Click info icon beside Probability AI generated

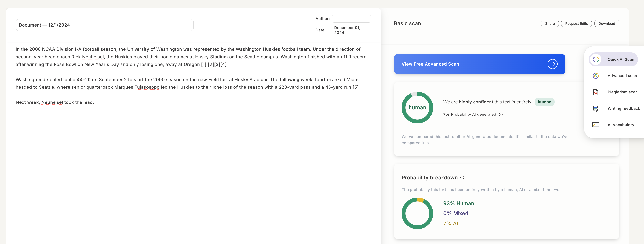coord(501,115)
